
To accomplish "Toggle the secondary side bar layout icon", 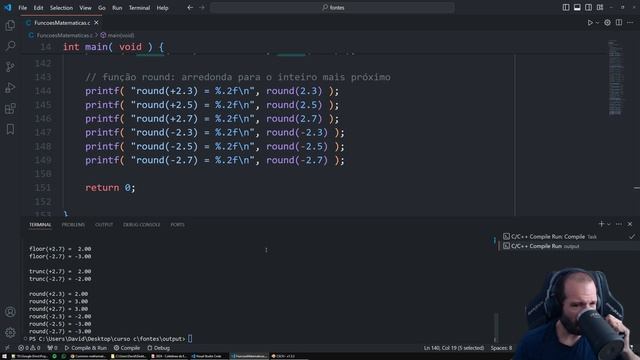I will [588, 7].
